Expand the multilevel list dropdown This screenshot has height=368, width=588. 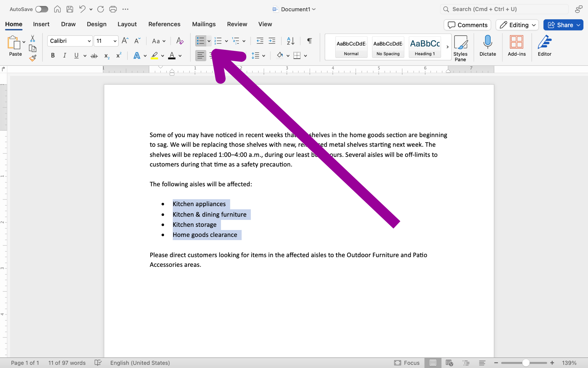coord(244,41)
